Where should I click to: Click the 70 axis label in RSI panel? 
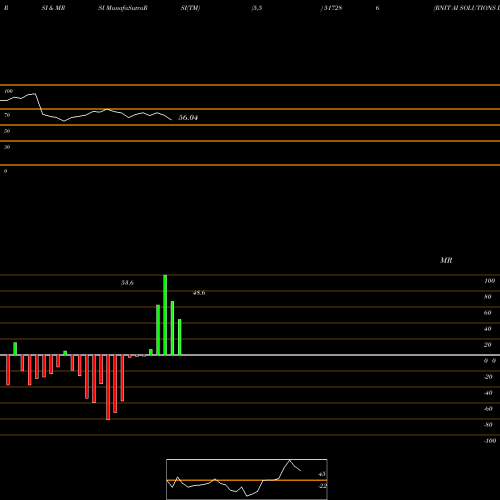pos(7,115)
